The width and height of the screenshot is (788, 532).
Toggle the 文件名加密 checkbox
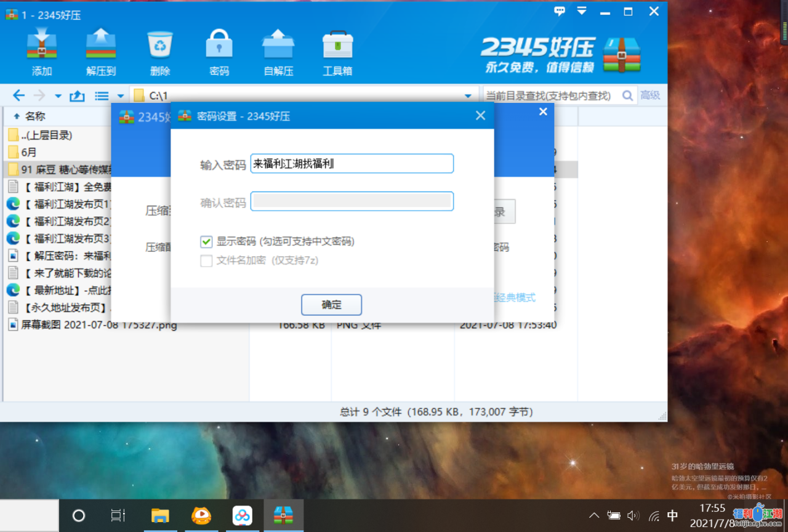point(206,260)
